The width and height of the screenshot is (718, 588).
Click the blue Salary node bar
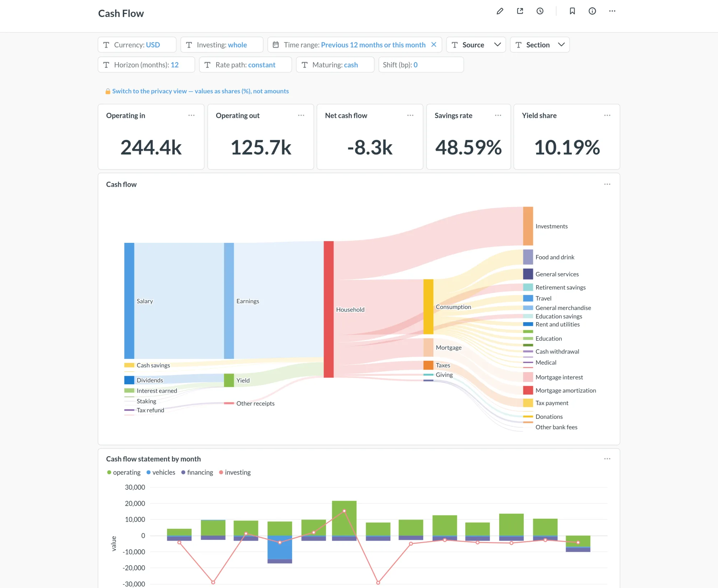[x=129, y=301]
